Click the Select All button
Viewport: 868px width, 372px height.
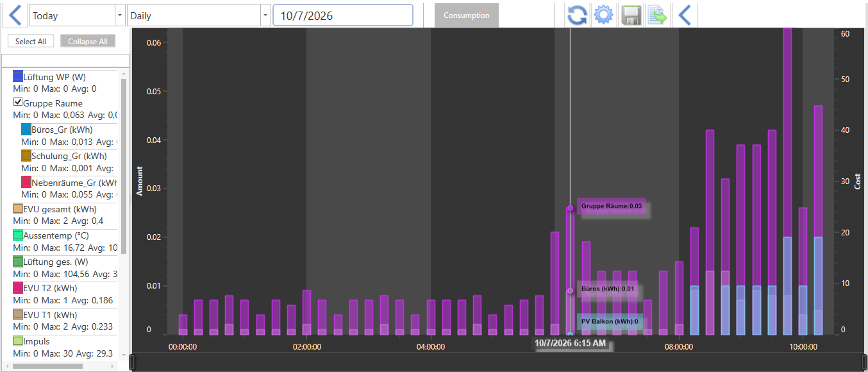pyautogui.click(x=31, y=41)
